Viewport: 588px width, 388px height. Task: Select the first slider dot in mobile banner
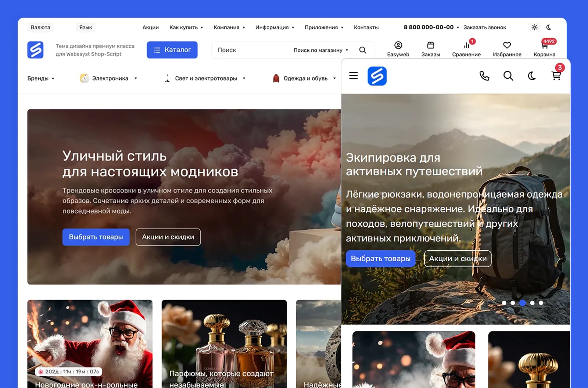(504, 303)
